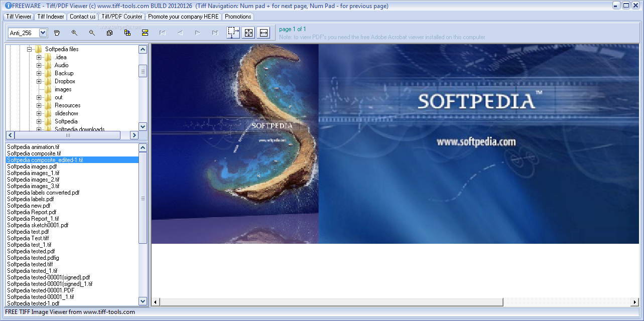Expand the slideshow folder node
Image resolution: width=644 pixels, height=321 pixels.
39,113
